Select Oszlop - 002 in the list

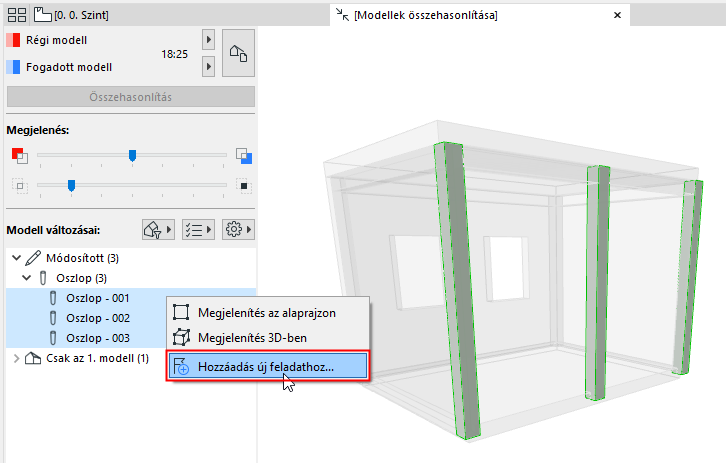click(x=98, y=318)
